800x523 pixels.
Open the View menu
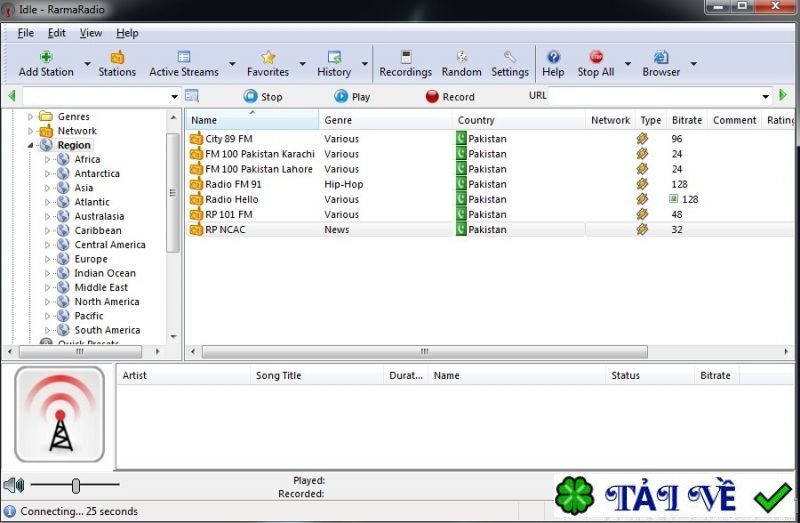coord(91,33)
